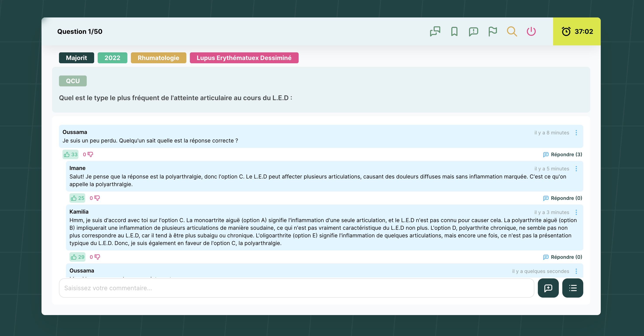Click the pink power icon to quit

point(531,31)
